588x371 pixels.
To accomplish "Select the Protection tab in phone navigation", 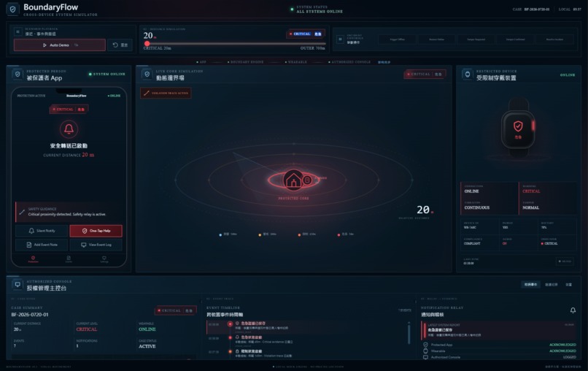I will tap(33, 259).
